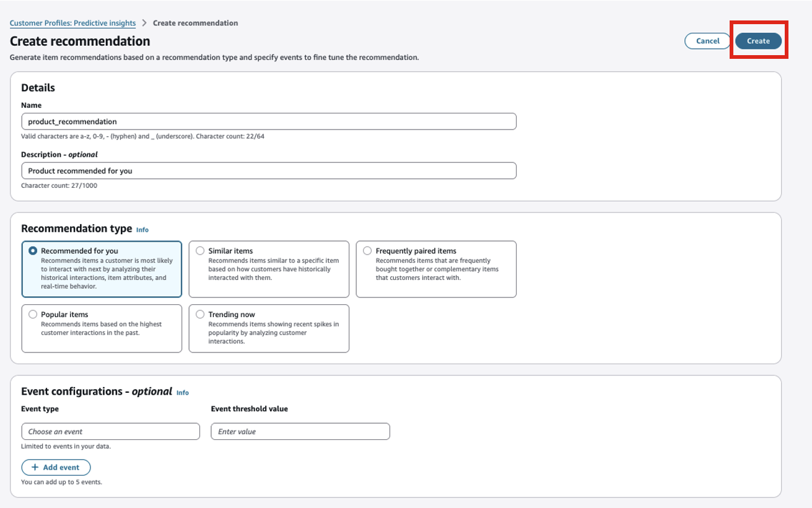
Task: Click the Add event button
Action: tap(56, 467)
